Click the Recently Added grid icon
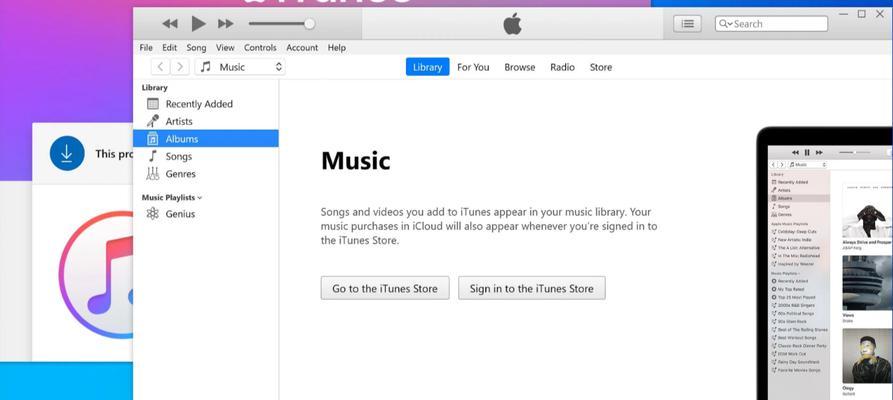This screenshot has height=400, width=893. (x=153, y=104)
